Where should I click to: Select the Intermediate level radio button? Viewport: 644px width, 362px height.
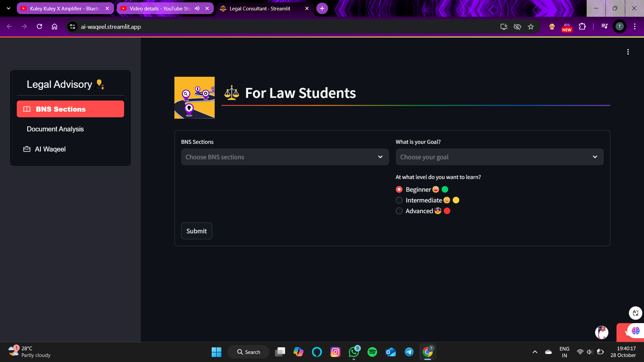point(399,200)
